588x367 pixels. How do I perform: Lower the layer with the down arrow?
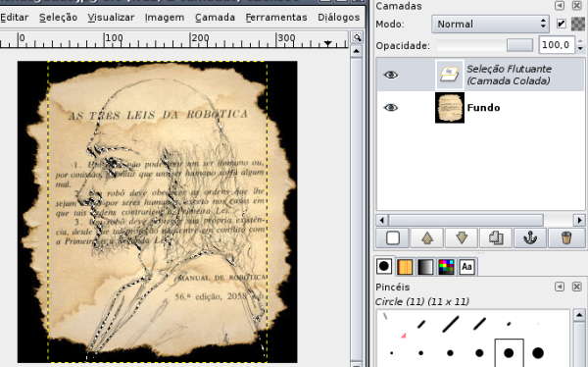[x=462, y=237]
